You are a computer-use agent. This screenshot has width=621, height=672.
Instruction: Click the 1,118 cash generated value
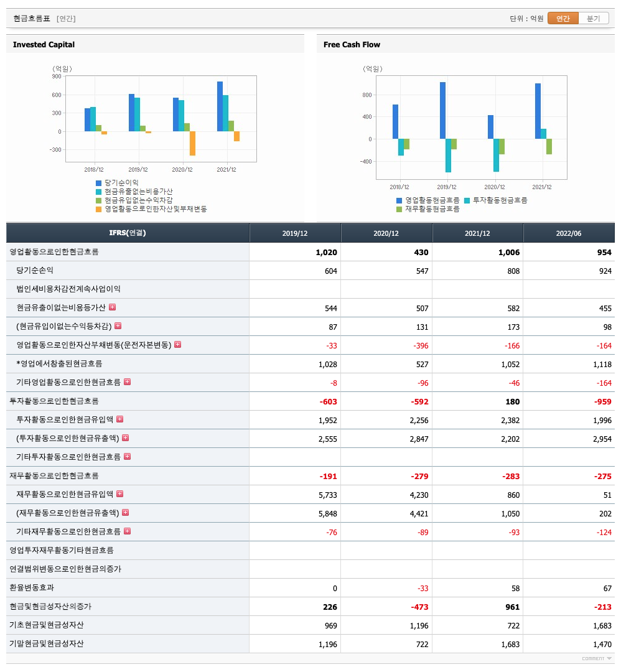(602, 364)
